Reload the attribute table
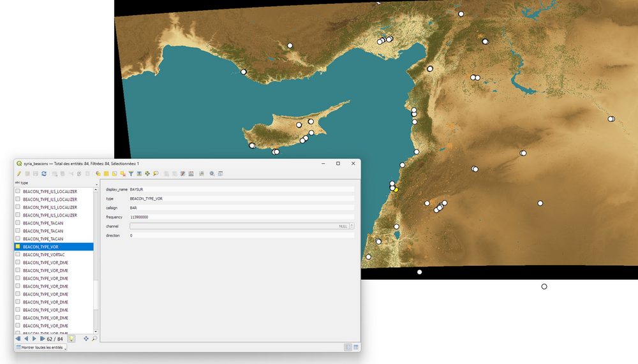Image resolution: width=638 pixels, height=364 pixels. pos(44,173)
